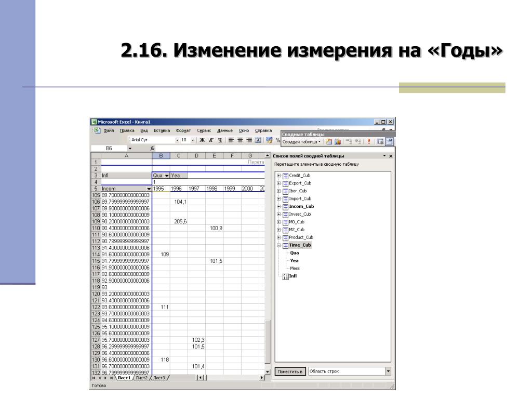Toggle the Show Field List icon
This screenshot has width=532, height=399.
[x=389, y=142]
